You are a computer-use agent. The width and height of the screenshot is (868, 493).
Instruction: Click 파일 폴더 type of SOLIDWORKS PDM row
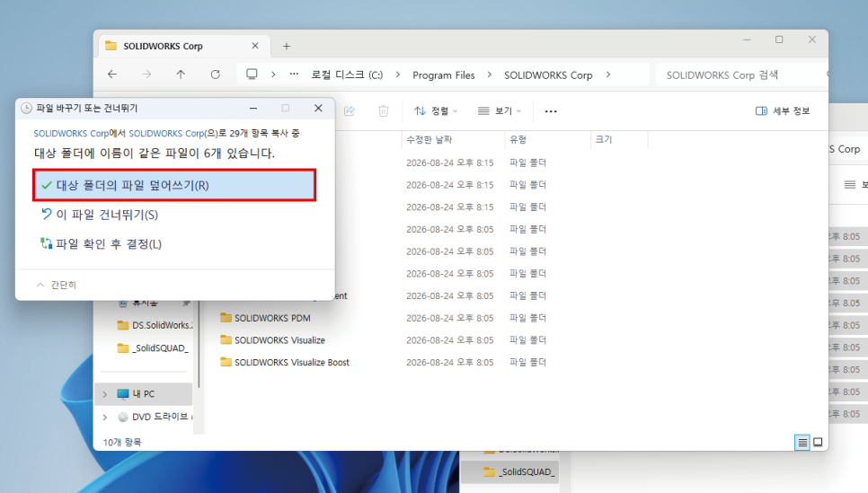tap(527, 318)
